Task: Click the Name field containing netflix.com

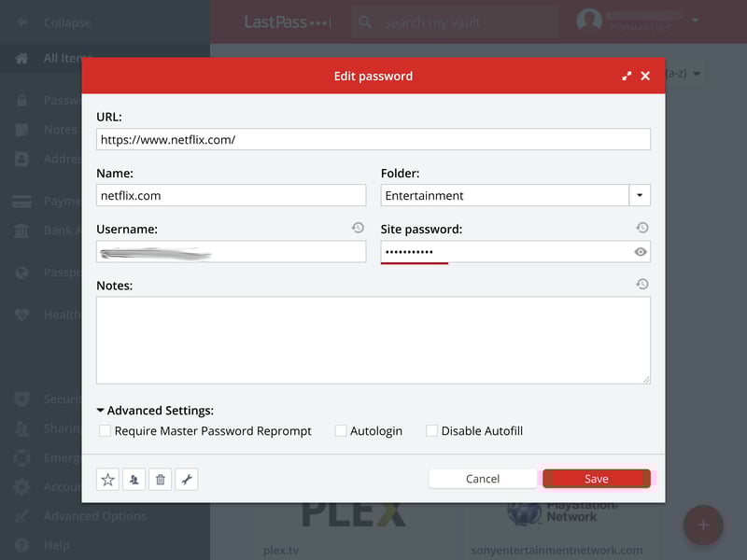Action: (x=231, y=195)
